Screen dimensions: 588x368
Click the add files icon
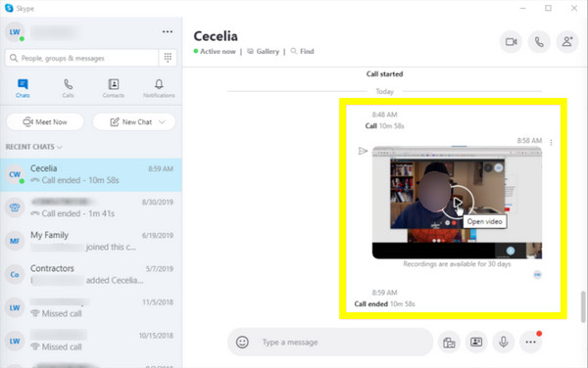pos(449,343)
